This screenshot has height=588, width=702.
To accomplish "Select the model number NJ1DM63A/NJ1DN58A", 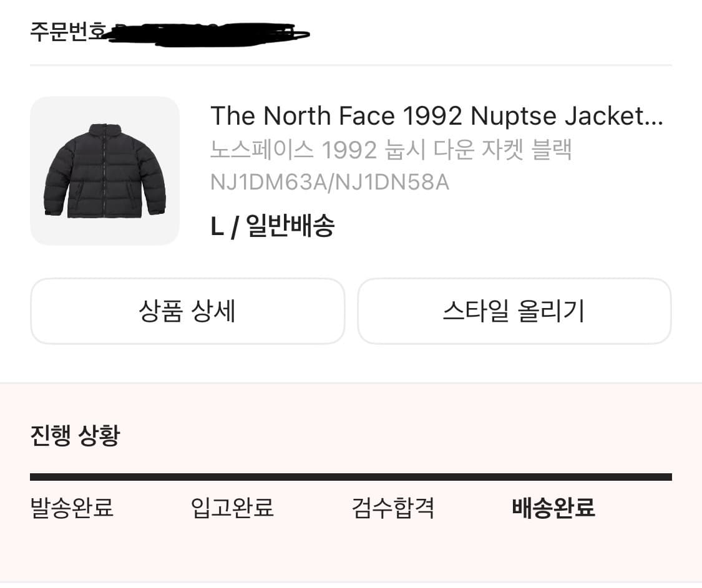I will coord(329,183).
